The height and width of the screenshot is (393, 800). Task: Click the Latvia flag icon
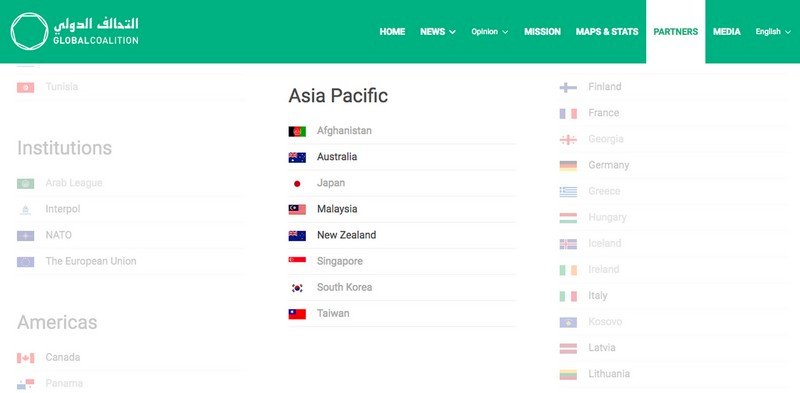point(568,348)
